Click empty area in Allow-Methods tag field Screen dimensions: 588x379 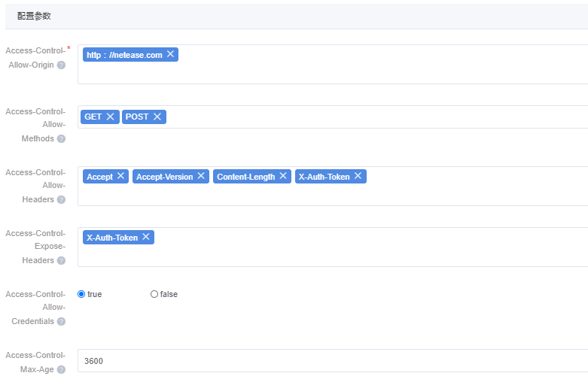[376, 117]
